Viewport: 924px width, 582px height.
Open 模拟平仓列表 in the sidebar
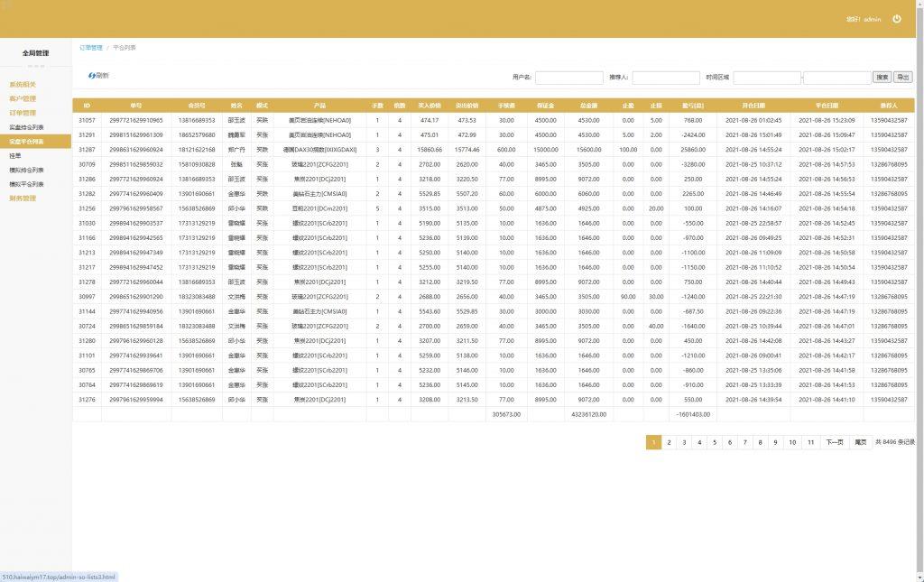coord(26,184)
